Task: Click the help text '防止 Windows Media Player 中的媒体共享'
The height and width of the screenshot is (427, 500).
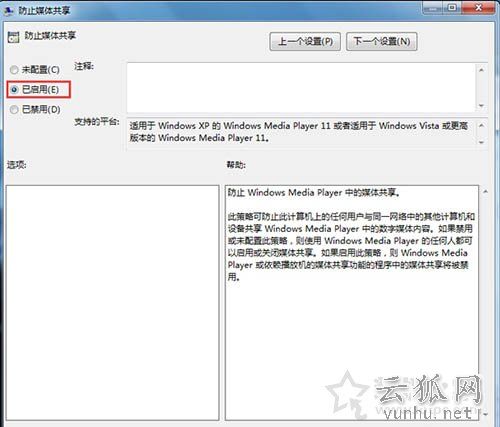Action: pos(313,193)
